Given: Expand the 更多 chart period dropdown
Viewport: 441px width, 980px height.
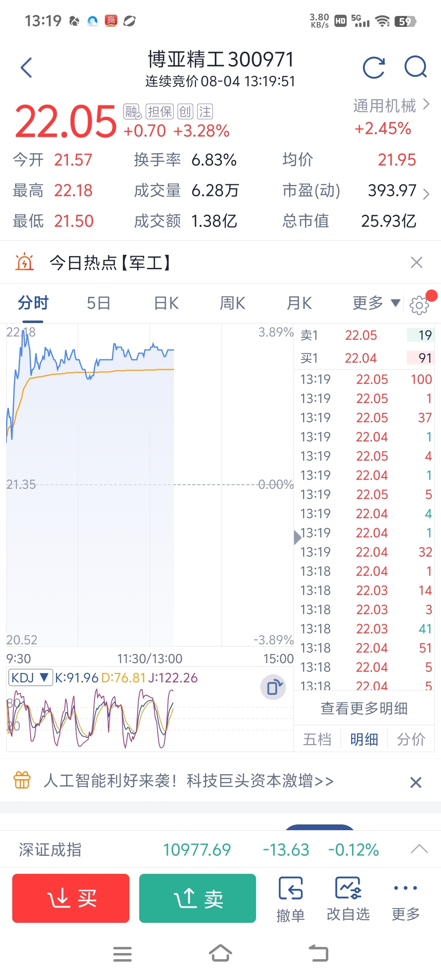Looking at the screenshot, I should [376, 303].
